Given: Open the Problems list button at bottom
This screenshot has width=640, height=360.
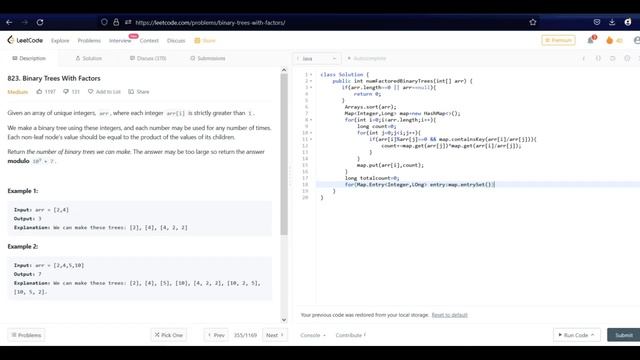Looking at the screenshot, I should (26, 335).
